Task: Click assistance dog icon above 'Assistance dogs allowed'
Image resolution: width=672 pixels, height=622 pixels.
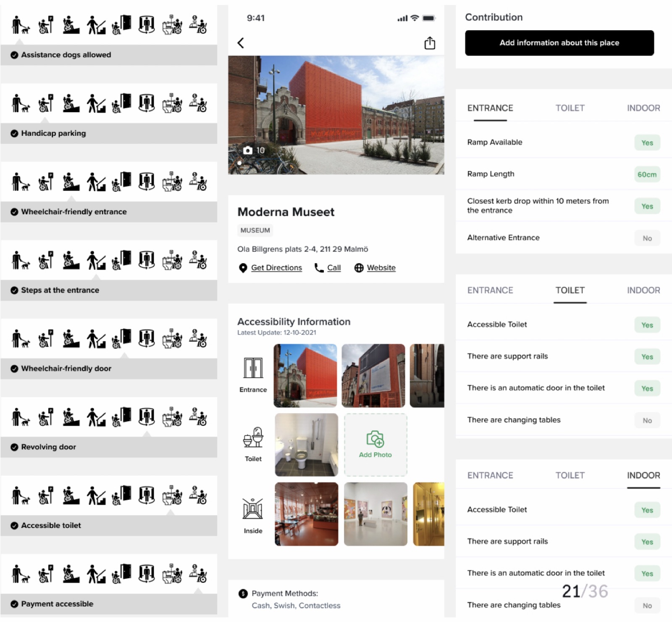Action: pos(21,25)
